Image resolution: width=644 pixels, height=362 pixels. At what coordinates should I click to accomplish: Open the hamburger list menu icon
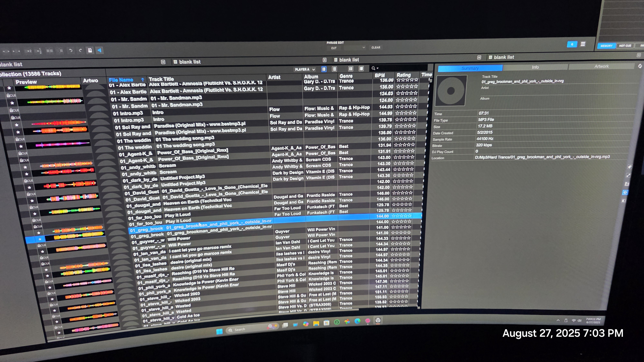click(x=583, y=44)
